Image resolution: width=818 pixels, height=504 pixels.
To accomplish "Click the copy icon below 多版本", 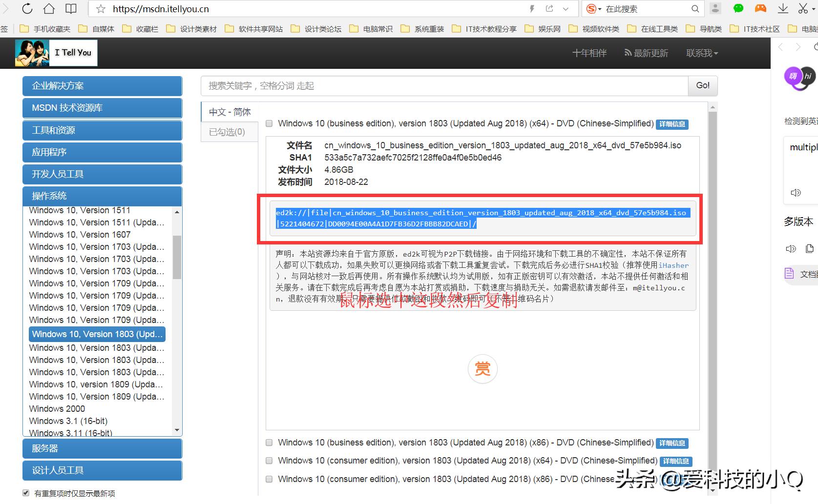I will pyautogui.click(x=810, y=248).
